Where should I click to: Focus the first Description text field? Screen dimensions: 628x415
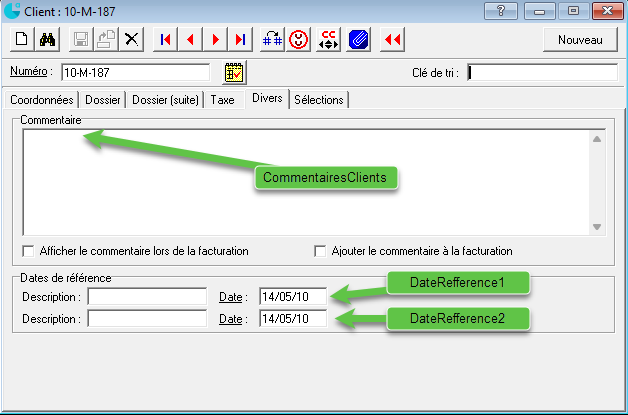tap(147, 297)
